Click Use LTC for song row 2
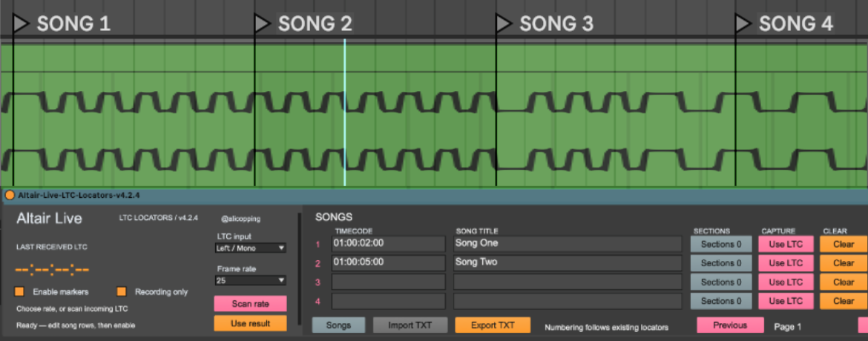 pos(786,263)
